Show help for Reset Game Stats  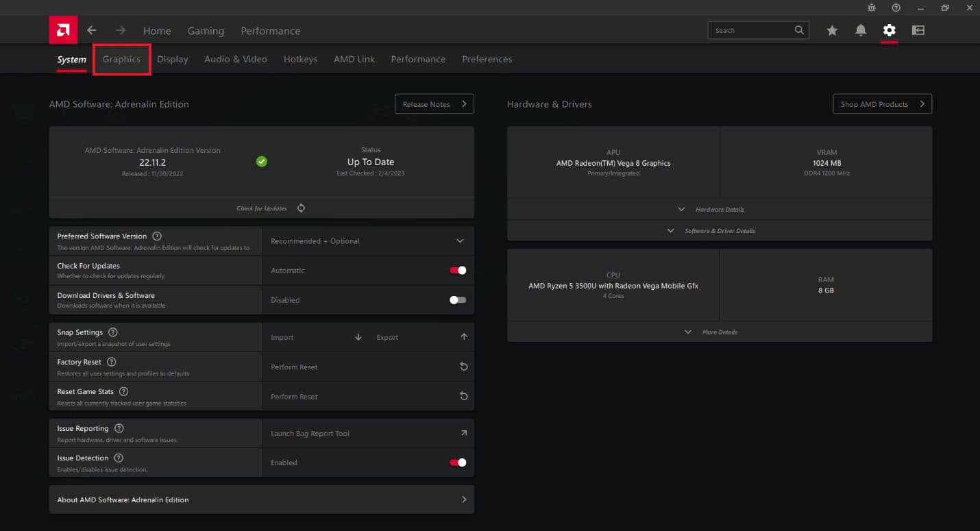pos(124,391)
